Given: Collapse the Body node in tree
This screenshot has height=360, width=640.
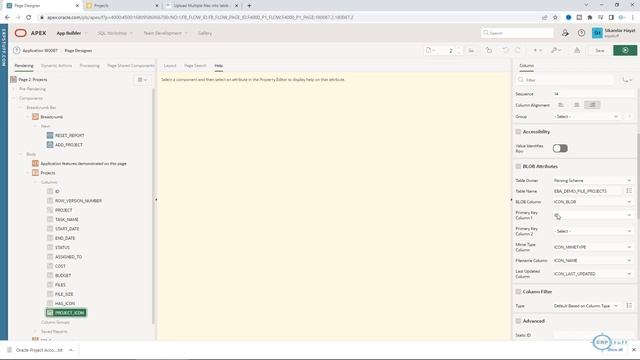Looking at the screenshot, I should coord(20,154).
